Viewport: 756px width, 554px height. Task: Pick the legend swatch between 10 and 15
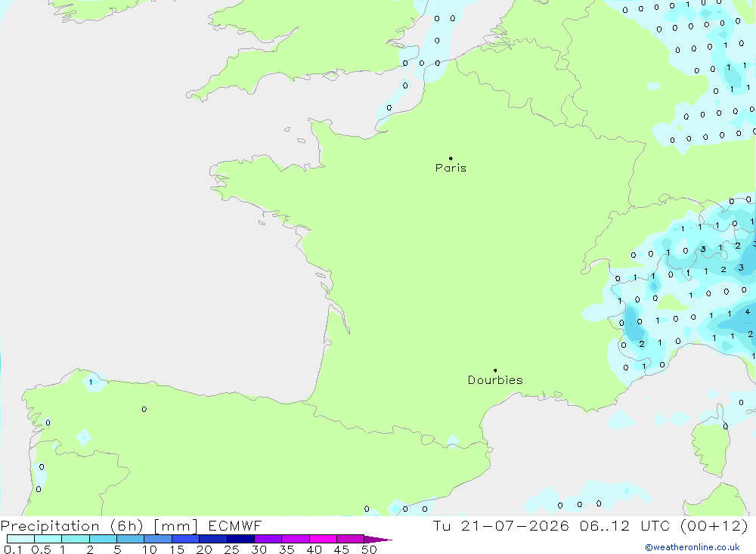pos(158,539)
